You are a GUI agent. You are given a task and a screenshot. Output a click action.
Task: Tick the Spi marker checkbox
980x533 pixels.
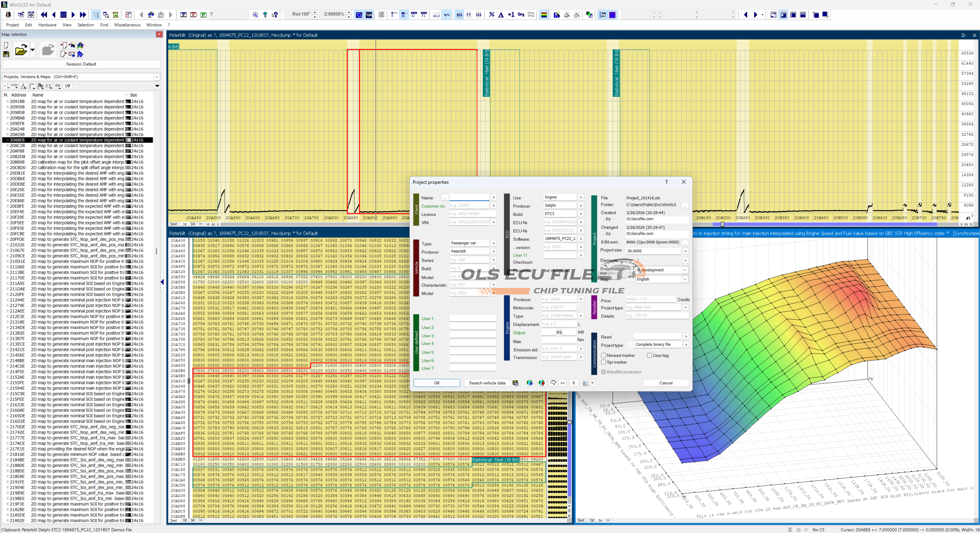point(604,362)
